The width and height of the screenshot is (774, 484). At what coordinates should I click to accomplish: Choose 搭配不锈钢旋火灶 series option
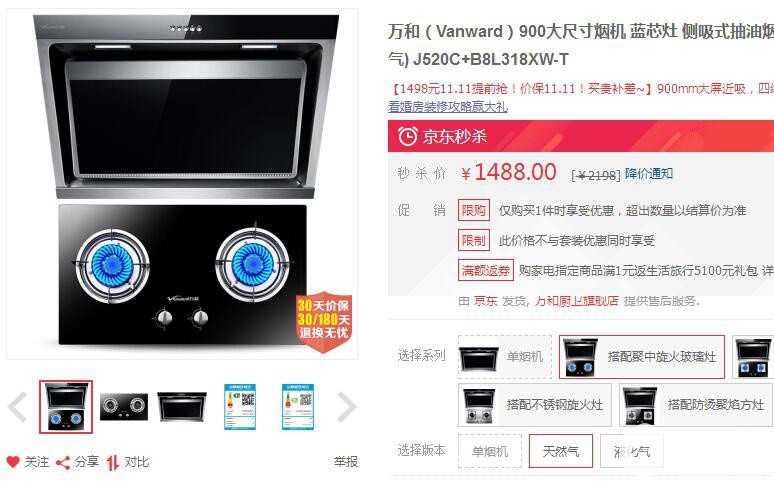tap(535, 405)
